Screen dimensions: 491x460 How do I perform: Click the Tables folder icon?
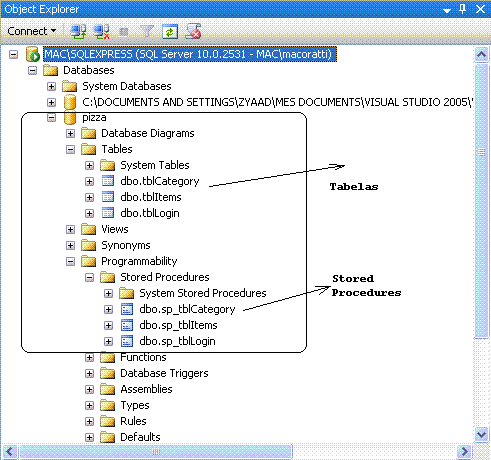point(89,149)
